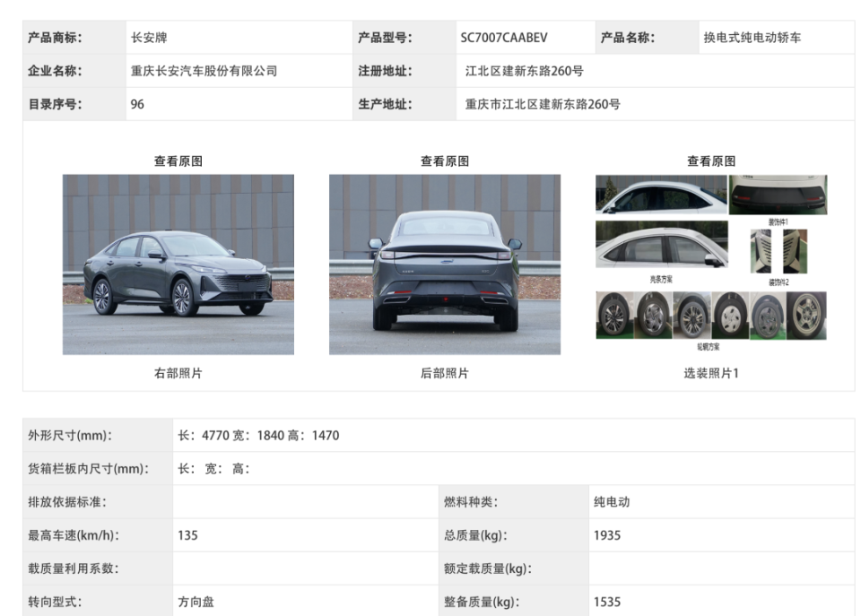The image size is (861, 616).
Task: Click the 货箱栏板内尺寸(mm) label
Action: (x=89, y=469)
